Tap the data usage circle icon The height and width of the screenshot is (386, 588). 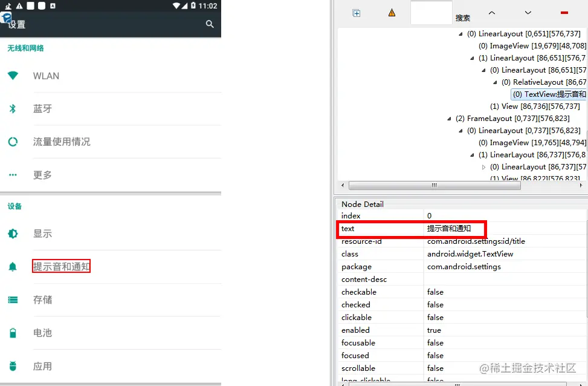13,142
